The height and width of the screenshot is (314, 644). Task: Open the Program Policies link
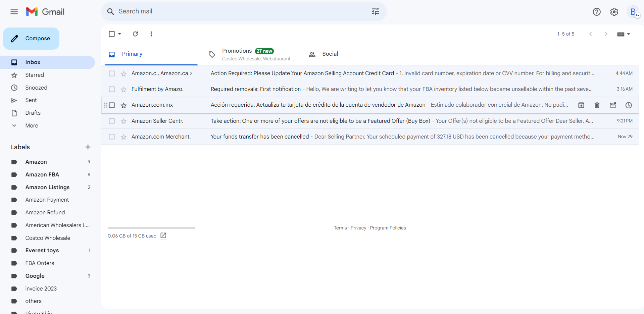coord(388,228)
